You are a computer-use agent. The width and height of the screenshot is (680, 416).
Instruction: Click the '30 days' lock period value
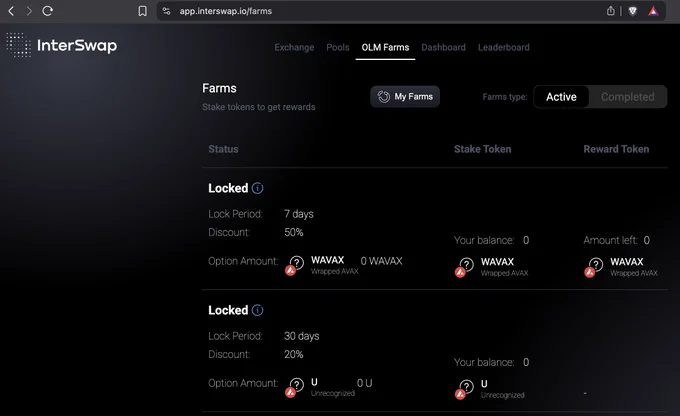click(301, 336)
